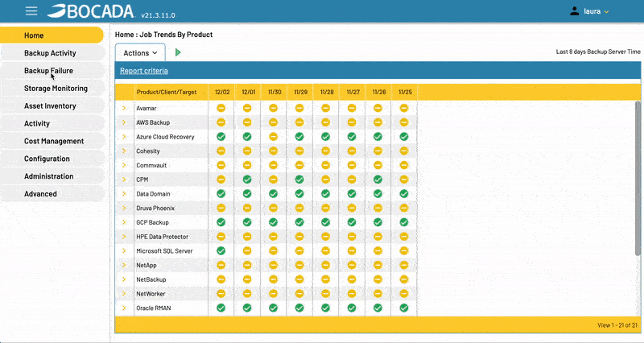644x343 pixels.
Task: Expand the Data Domain row
Action: 124,193
